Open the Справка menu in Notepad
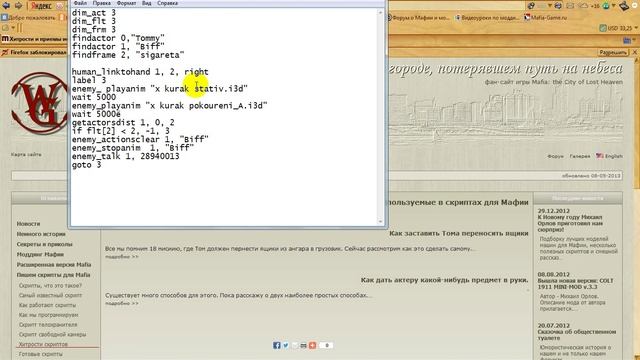 coord(167,3)
